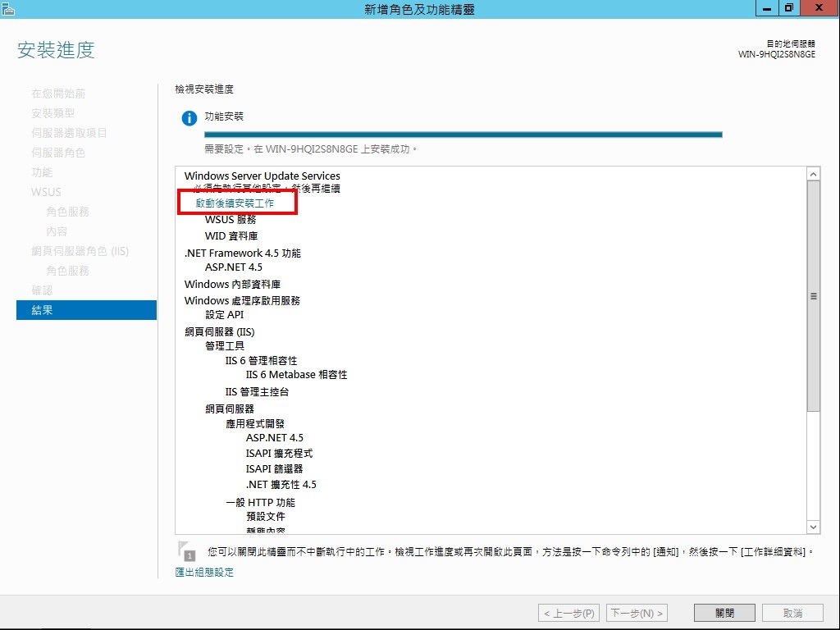Image resolution: width=840 pixels, height=630 pixels.
Task: Click IIS 6 Metabase 相容性 entry
Action: pos(296,374)
